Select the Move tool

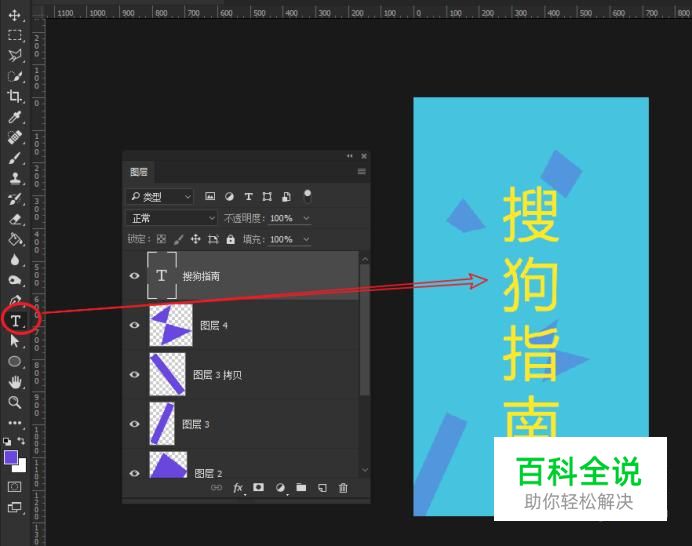coord(15,15)
